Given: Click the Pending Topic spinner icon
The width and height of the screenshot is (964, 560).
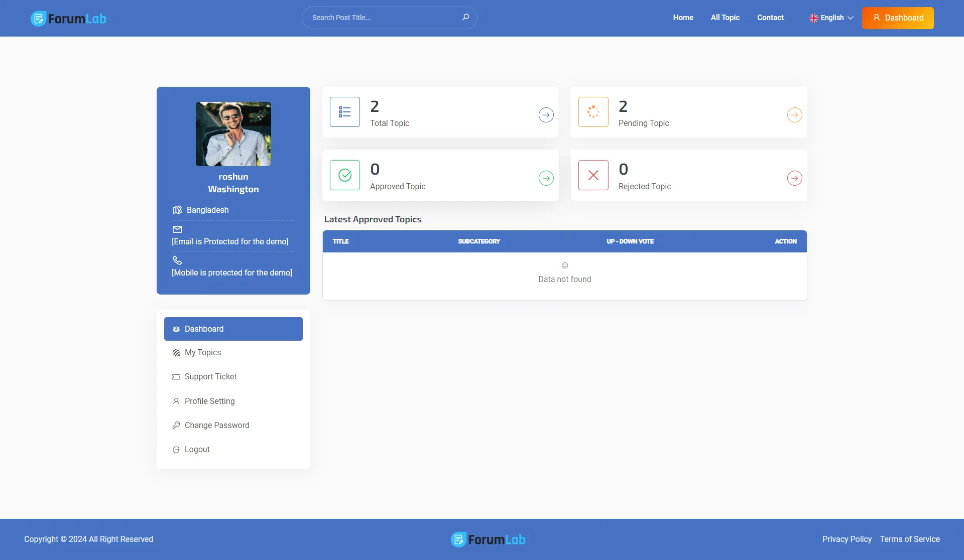Looking at the screenshot, I should coord(593,112).
